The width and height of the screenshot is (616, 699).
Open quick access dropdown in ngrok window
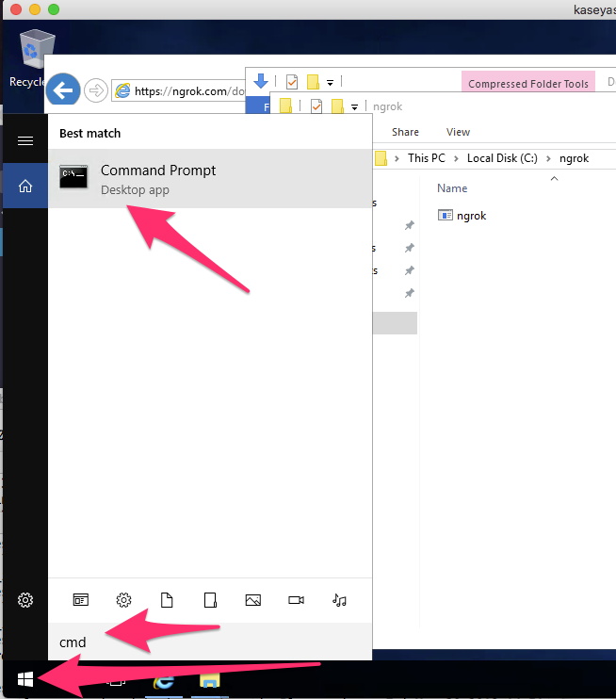pos(354,107)
